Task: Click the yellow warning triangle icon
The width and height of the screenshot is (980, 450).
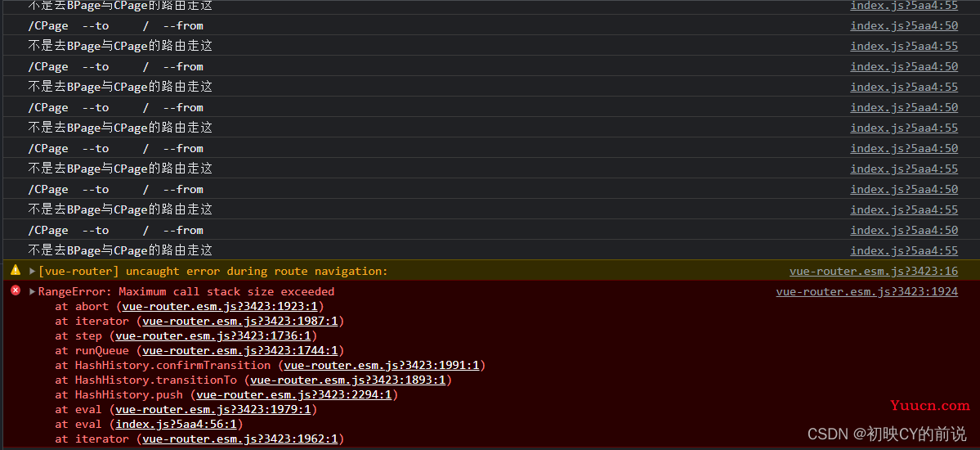Action: click(x=16, y=270)
